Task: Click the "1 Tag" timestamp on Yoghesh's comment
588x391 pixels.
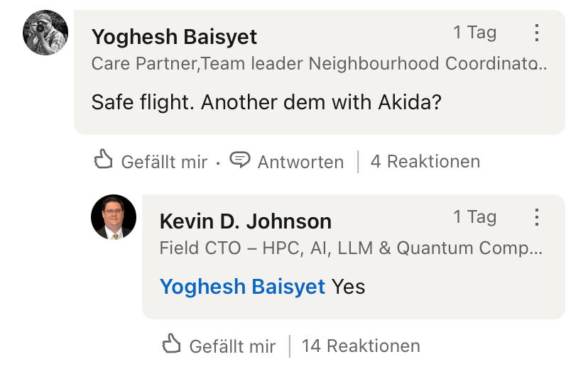Action: (x=474, y=33)
